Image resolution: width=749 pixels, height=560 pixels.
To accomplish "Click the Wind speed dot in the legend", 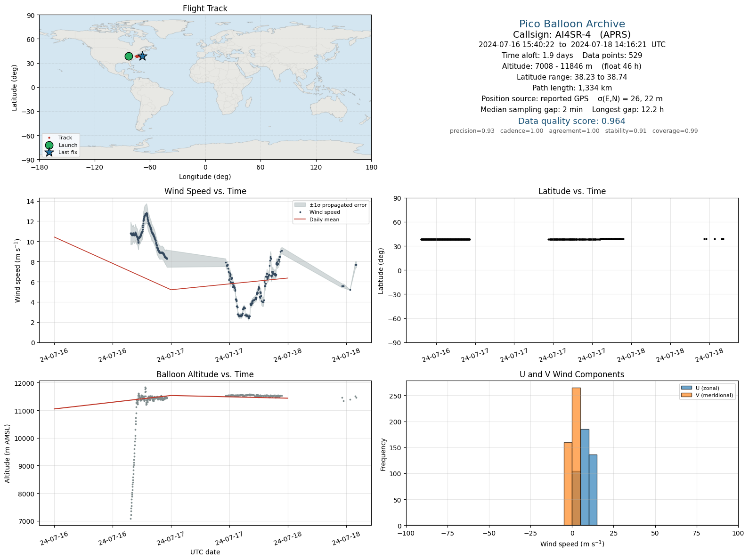I will point(300,212).
